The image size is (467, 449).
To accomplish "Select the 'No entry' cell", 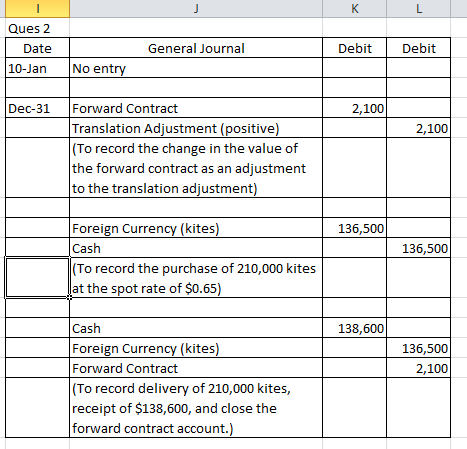I will coord(196,68).
